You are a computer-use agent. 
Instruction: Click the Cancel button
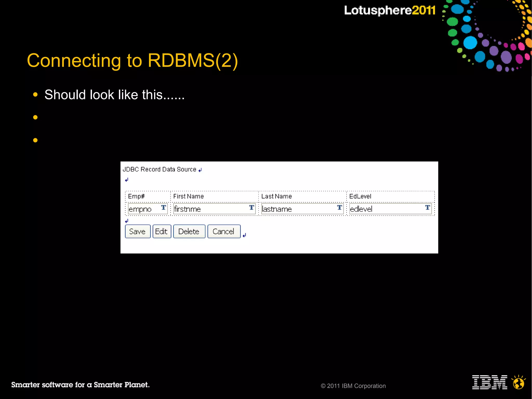coord(224,231)
